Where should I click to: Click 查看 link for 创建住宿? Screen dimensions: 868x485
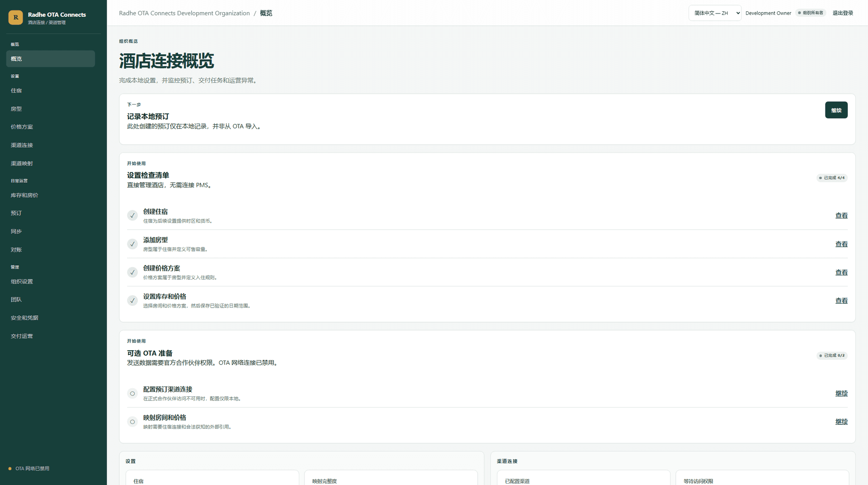(x=841, y=216)
